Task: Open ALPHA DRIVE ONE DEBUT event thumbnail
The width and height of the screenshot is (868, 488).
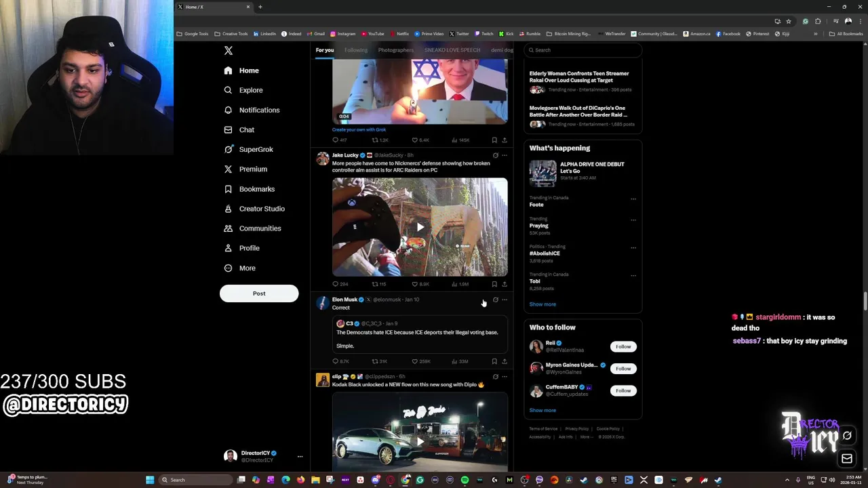Action: coord(542,174)
